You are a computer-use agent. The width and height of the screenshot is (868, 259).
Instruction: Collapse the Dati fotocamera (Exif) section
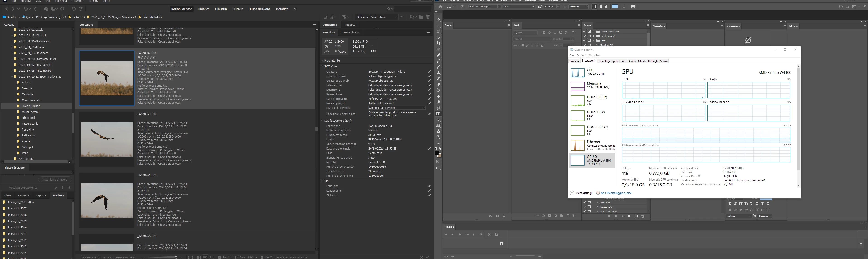pyautogui.click(x=323, y=121)
